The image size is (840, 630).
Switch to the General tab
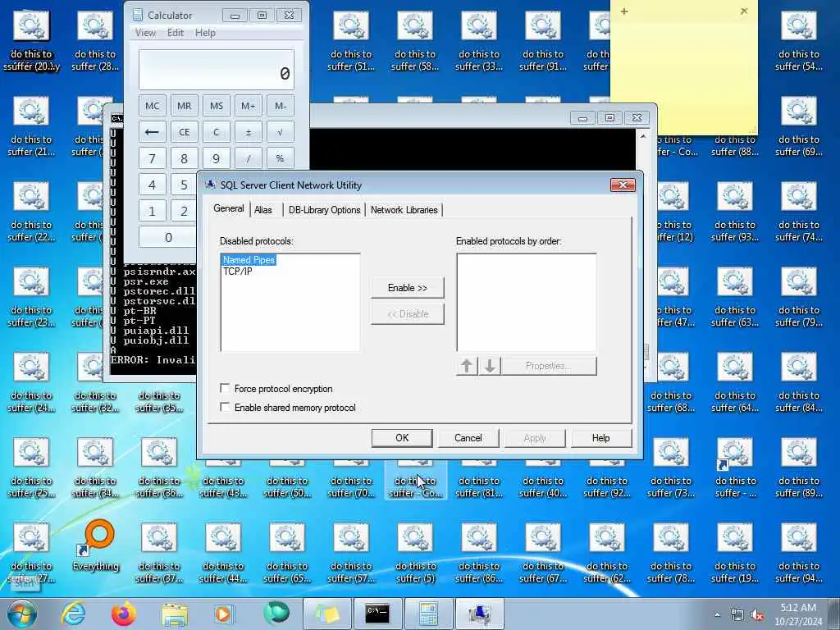coord(229,208)
